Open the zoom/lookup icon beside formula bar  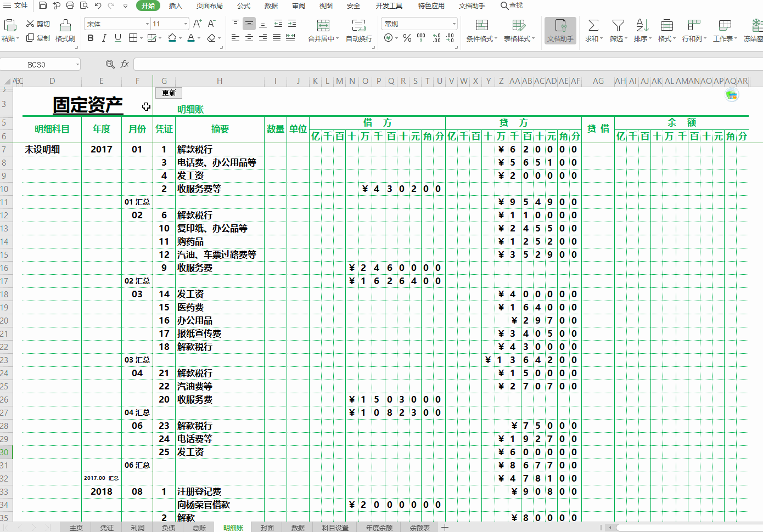[x=110, y=64]
